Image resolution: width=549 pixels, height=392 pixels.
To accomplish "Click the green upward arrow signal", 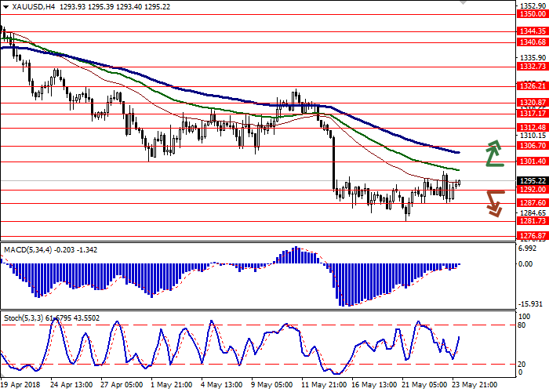I will coord(493,154).
